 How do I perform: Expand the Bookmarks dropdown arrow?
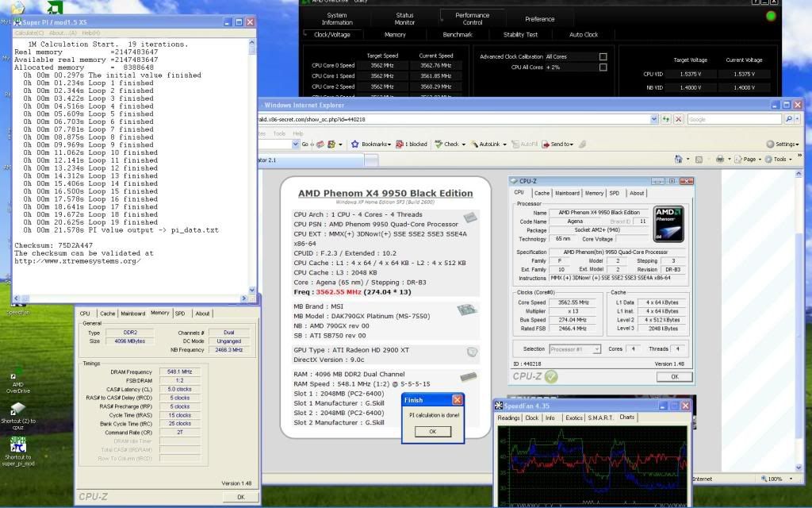click(x=389, y=144)
